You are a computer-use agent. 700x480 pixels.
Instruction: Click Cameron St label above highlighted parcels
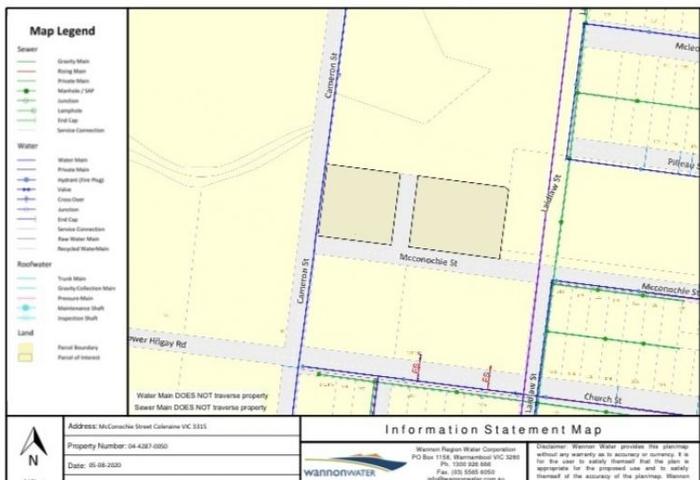tap(331, 76)
